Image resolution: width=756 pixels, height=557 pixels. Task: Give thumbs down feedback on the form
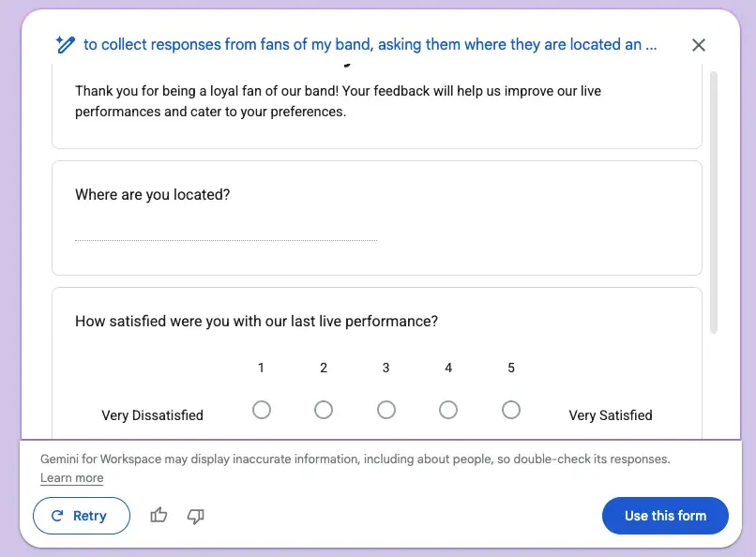pos(195,516)
